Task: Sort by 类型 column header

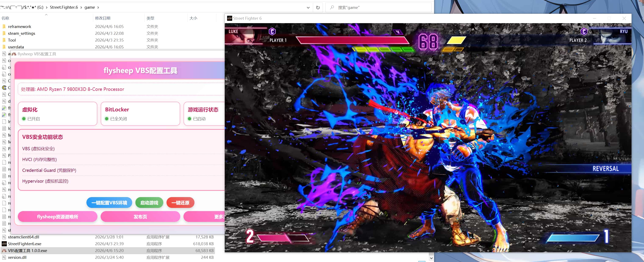Action: pos(150,18)
